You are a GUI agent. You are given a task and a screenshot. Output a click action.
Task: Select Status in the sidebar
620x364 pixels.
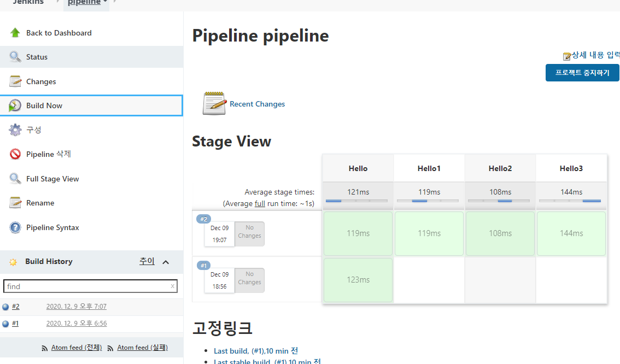point(37,57)
